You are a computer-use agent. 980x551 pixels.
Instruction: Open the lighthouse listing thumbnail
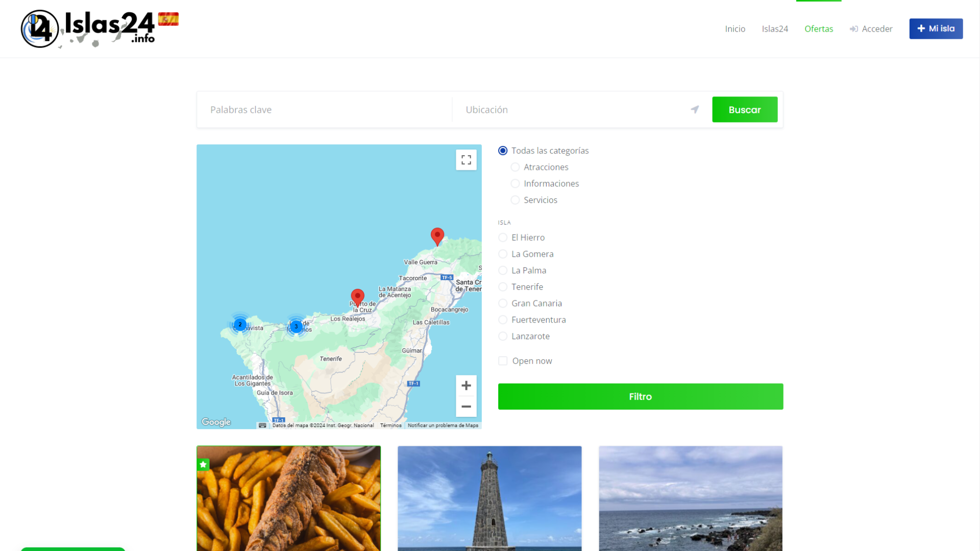489,498
